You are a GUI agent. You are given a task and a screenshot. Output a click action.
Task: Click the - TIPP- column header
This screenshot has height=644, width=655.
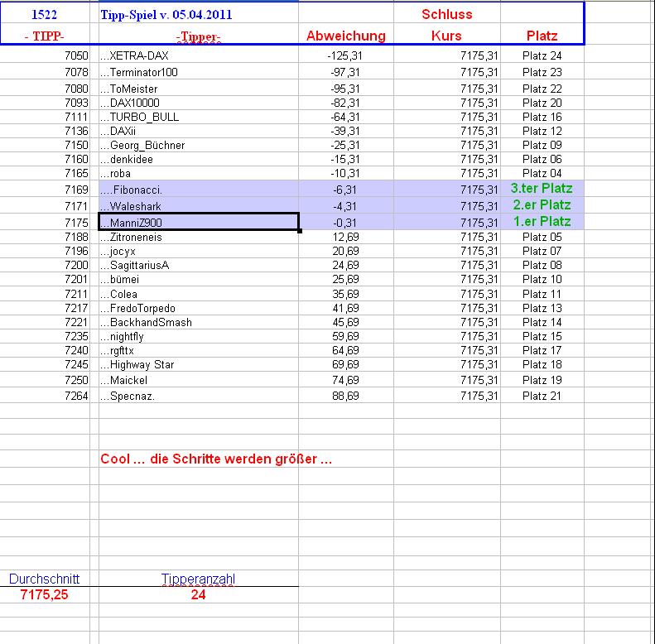coord(45,35)
